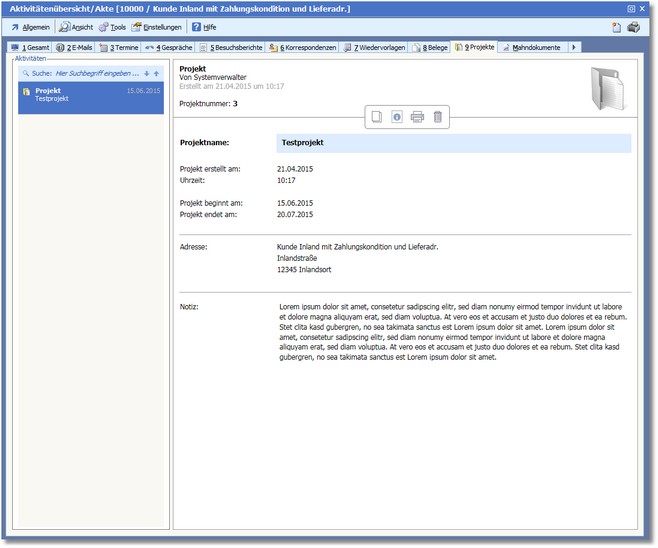Click the document icon beside the top-right printer
Viewport: 658px width, 548px height.
(616, 27)
